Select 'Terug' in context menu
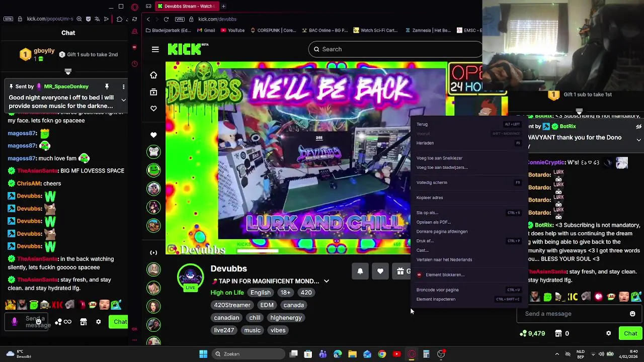 (x=468, y=124)
